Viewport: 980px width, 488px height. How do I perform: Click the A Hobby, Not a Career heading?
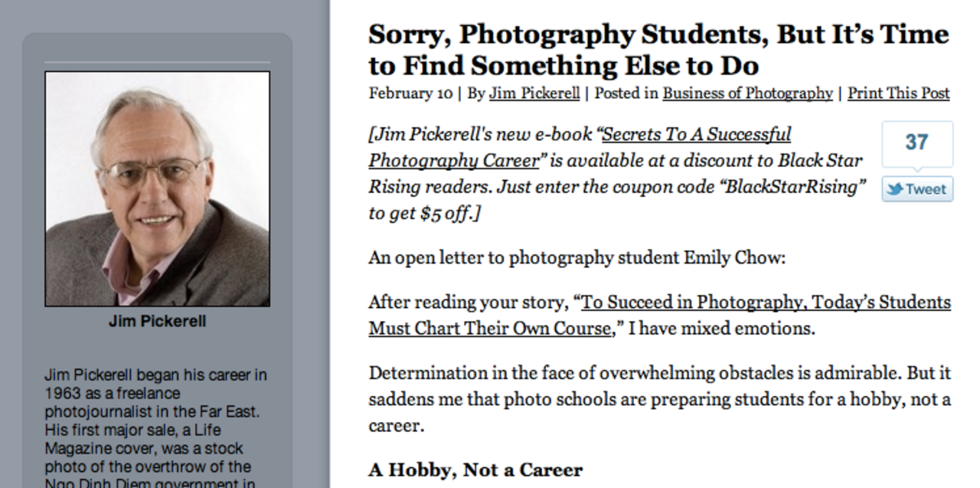(x=475, y=470)
